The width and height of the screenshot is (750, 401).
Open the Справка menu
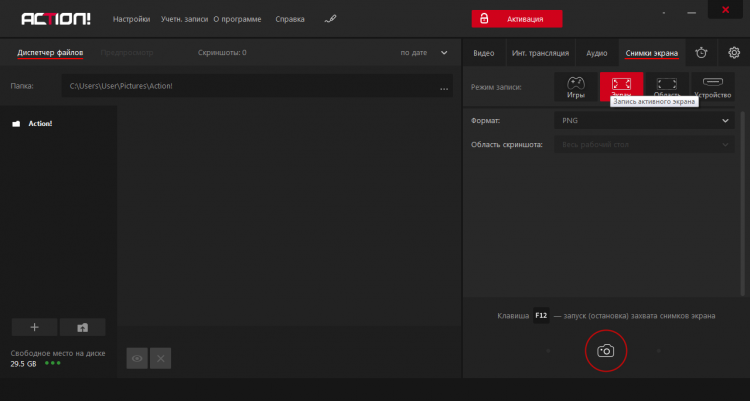(x=290, y=19)
